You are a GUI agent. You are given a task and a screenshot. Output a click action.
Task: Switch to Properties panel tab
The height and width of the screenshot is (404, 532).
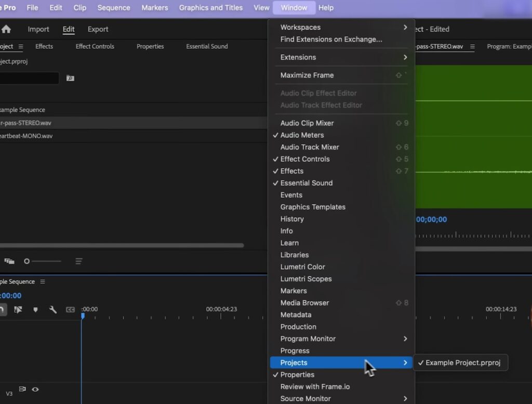tap(150, 46)
